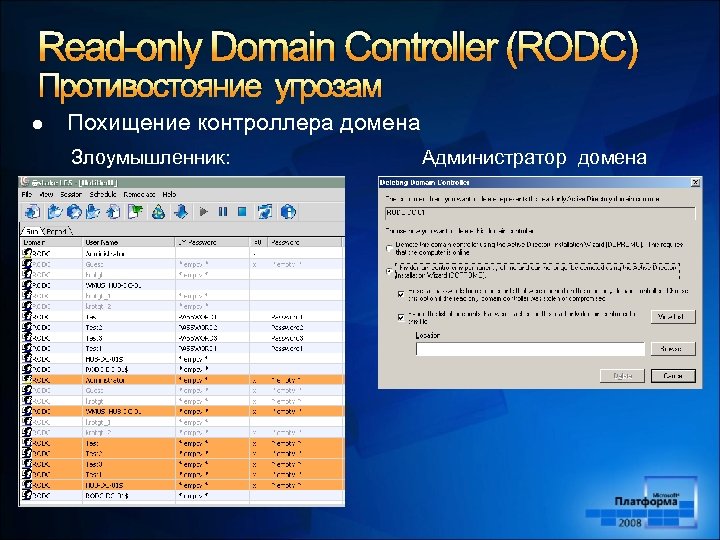720x540 pixels.
Task: Click the folder icon left of up-arrow document
Action: coord(93,212)
